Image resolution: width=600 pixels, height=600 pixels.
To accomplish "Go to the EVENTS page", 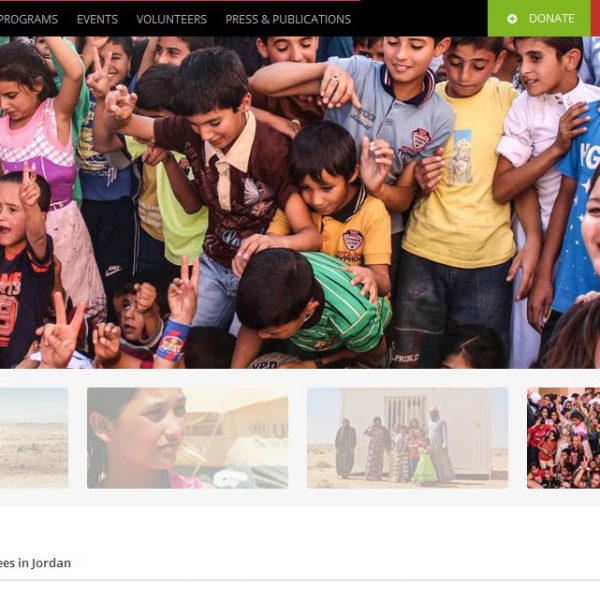I will tap(97, 19).
